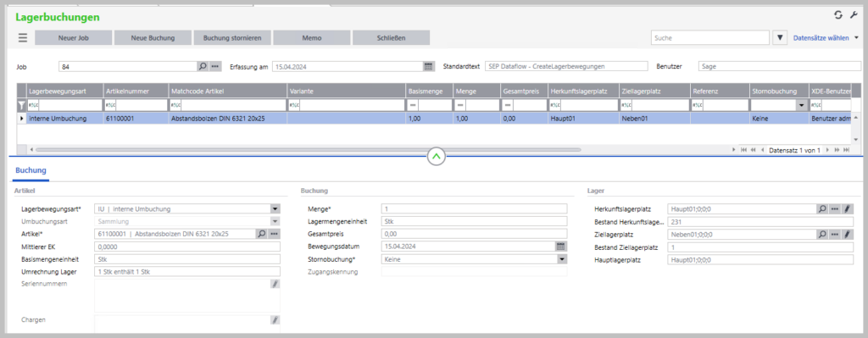This screenshot has width=868, height=338.
Task: Open the Stornobuchung dropdown in Buchung section
Action: [561, 259]
